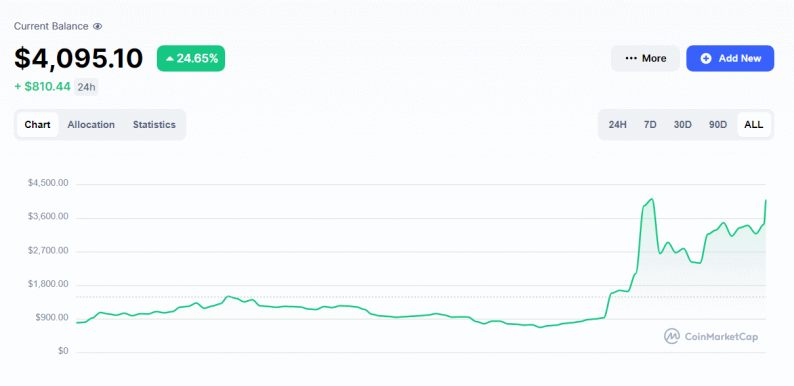Switch to the Allocation tab
The height and width of the screenshot is (386, 794).
tap(91, 125)
